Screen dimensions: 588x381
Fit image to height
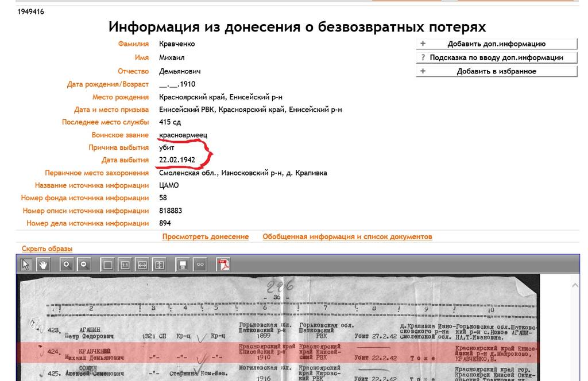[160, 265]
